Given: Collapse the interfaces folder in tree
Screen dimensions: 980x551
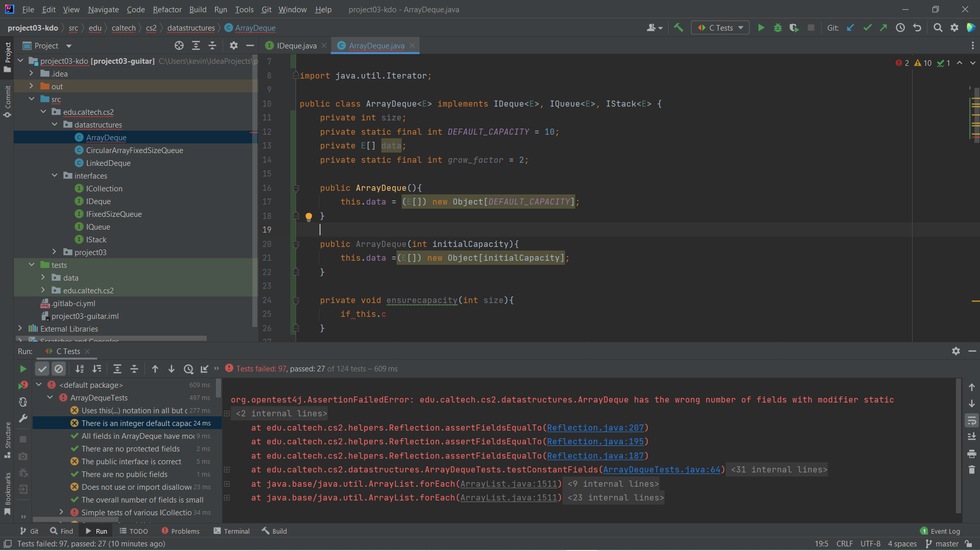Looking at the screenshot, I should 55,176.
